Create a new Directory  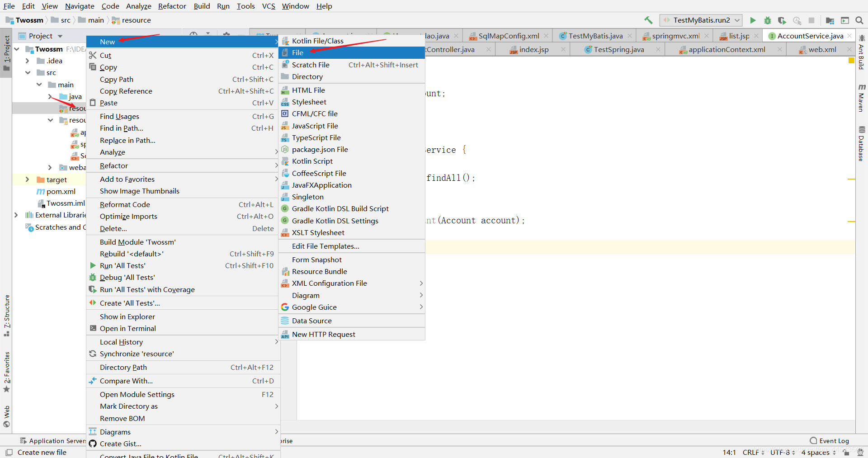point(352,77)
